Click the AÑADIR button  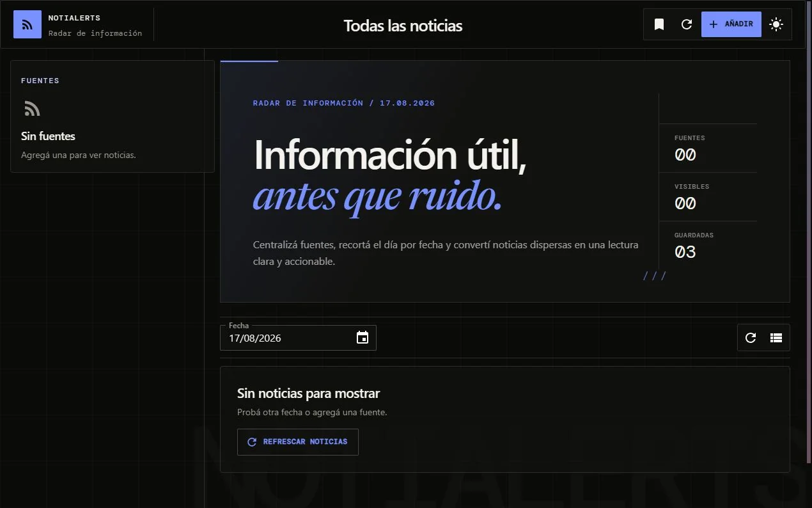pos(731,24)
